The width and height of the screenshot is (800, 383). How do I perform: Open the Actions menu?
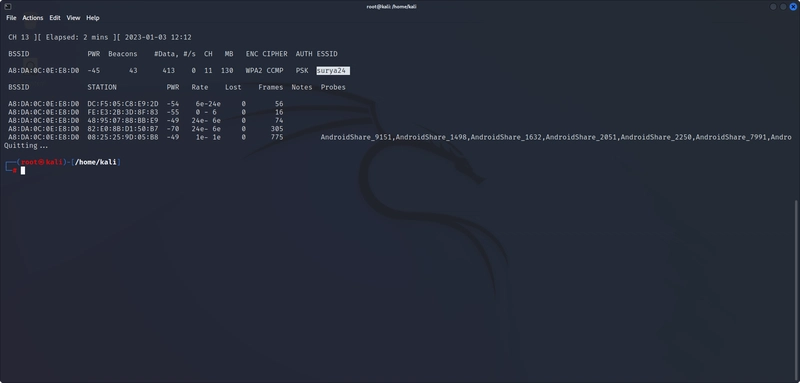[x=33, y=18]
